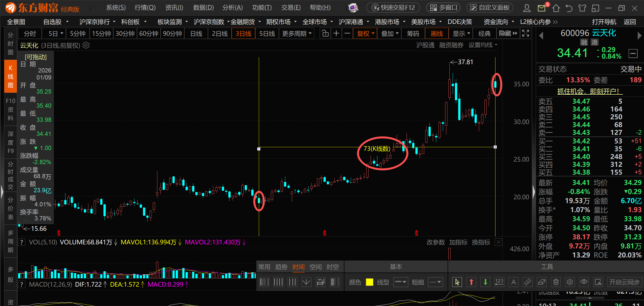Toggle the 画线 drawing mode button

tap(437, 33)
